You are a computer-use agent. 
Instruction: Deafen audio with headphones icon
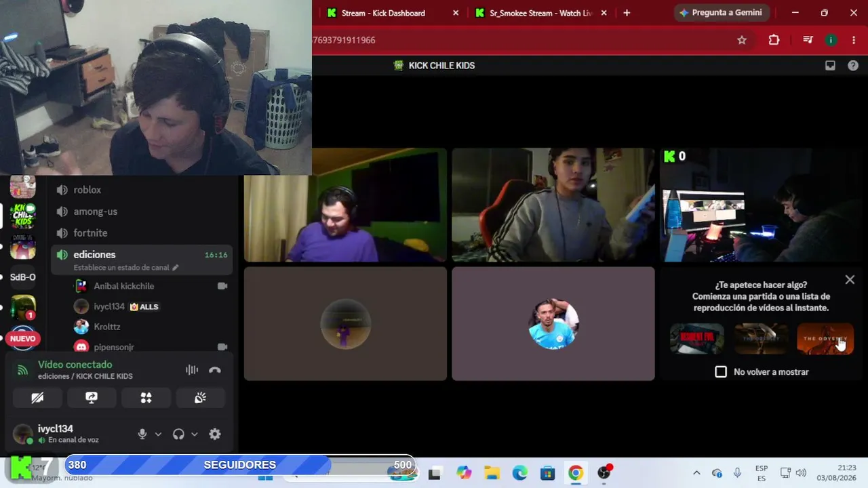click(178, 434)
